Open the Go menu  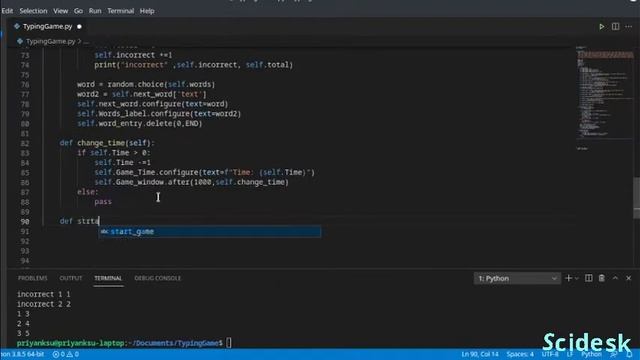click(78, 11)
